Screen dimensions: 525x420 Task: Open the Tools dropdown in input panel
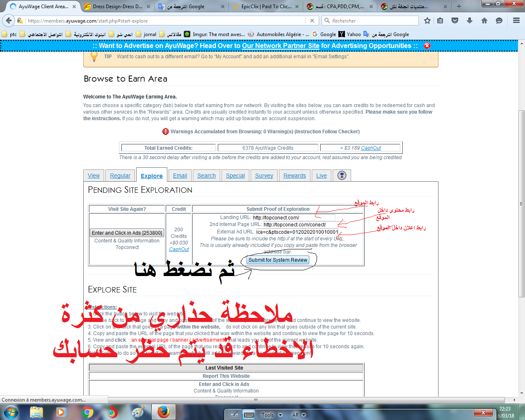[272, 415]
